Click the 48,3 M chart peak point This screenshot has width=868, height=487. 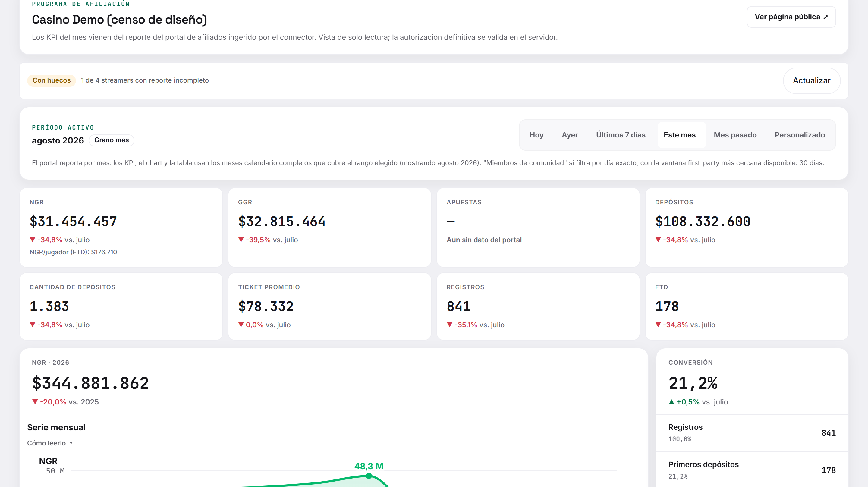[369, 476]
